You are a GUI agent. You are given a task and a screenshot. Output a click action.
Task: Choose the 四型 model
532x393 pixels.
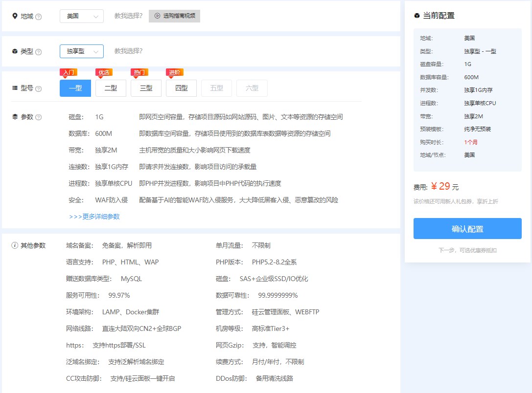(x=181, y=88)
